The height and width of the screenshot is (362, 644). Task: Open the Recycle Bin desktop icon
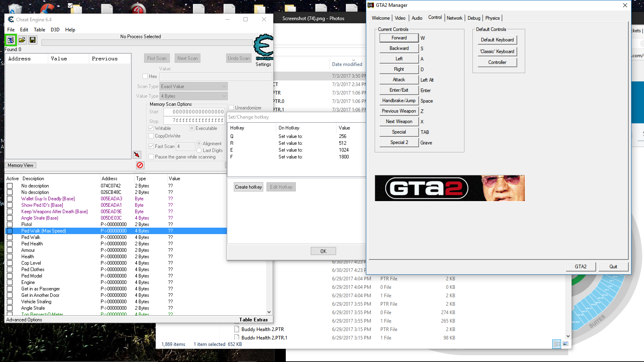click(x=15, y=8)
